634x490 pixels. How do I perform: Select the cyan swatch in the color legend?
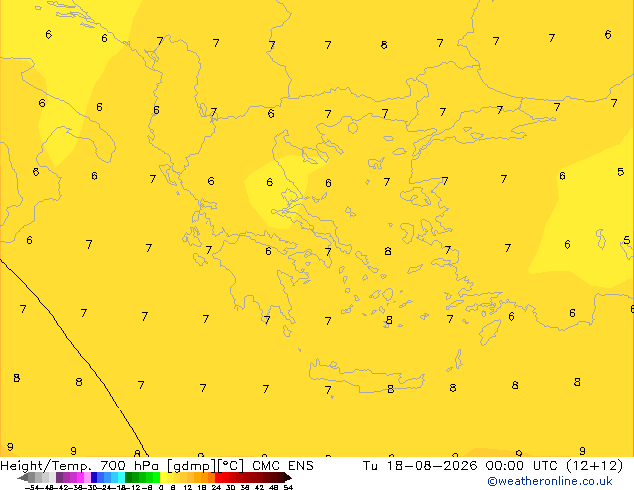click(121, 477)
